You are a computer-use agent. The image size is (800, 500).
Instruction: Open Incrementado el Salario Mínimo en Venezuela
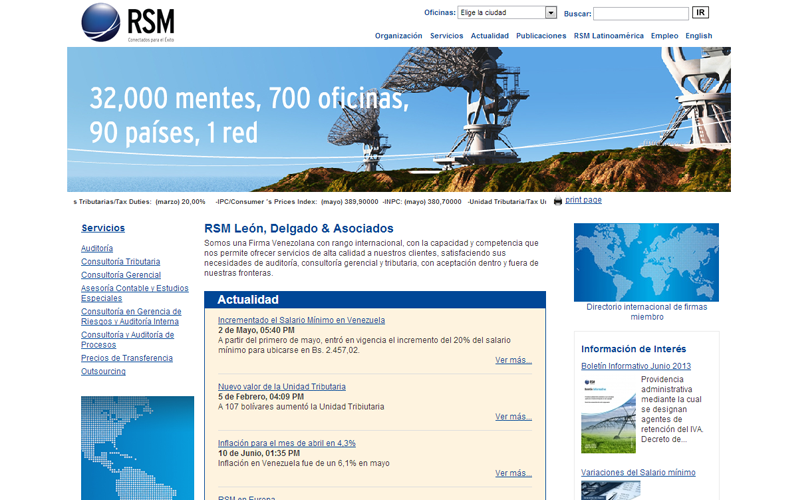coord(302,320)
